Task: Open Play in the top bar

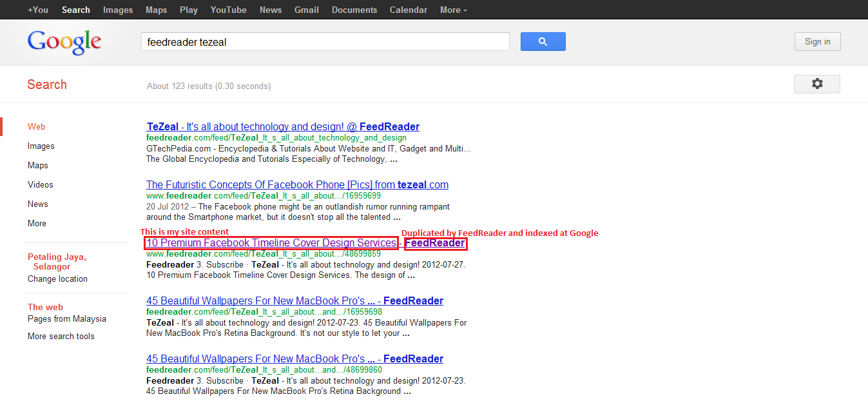Action: (189, 10)
